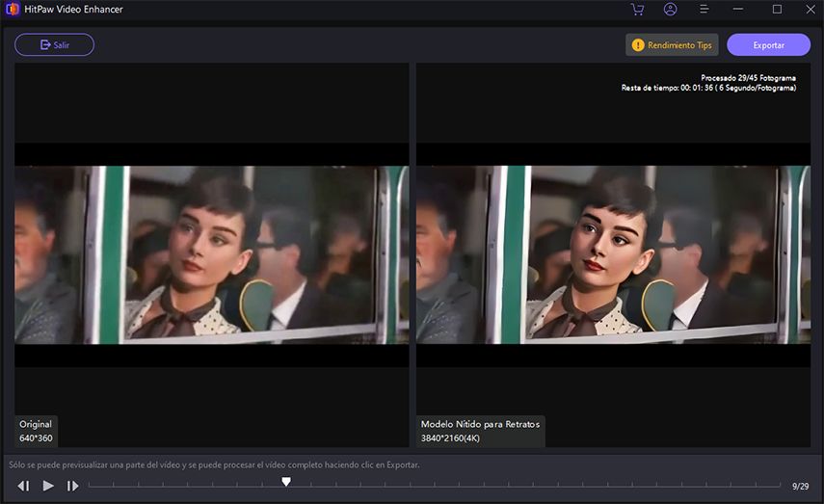Open the shopping cart purchase icon

tap(637, 10)
